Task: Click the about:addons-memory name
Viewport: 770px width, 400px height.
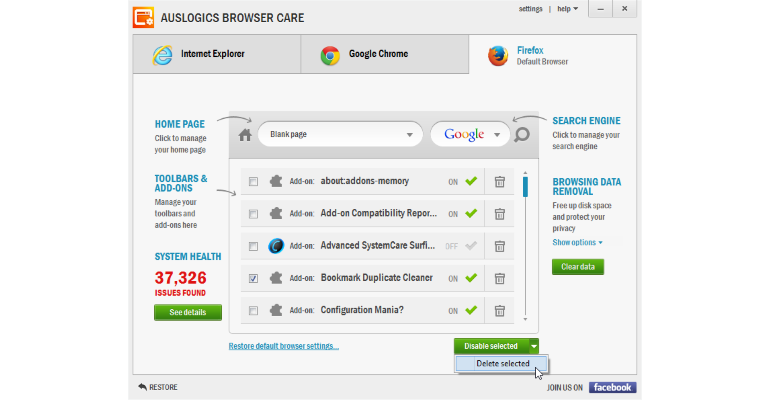Action: 365,181
